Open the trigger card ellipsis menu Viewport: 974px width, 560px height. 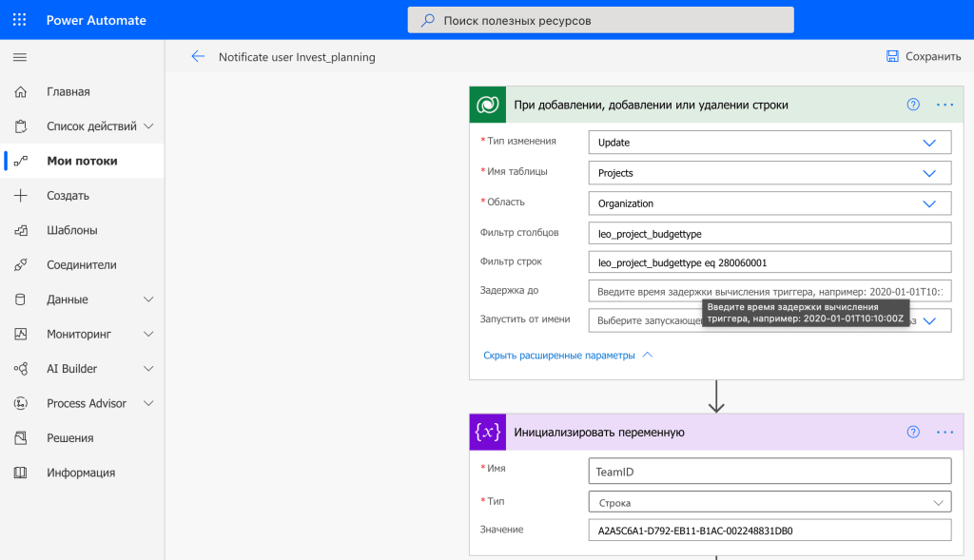[x=945, y=105]
